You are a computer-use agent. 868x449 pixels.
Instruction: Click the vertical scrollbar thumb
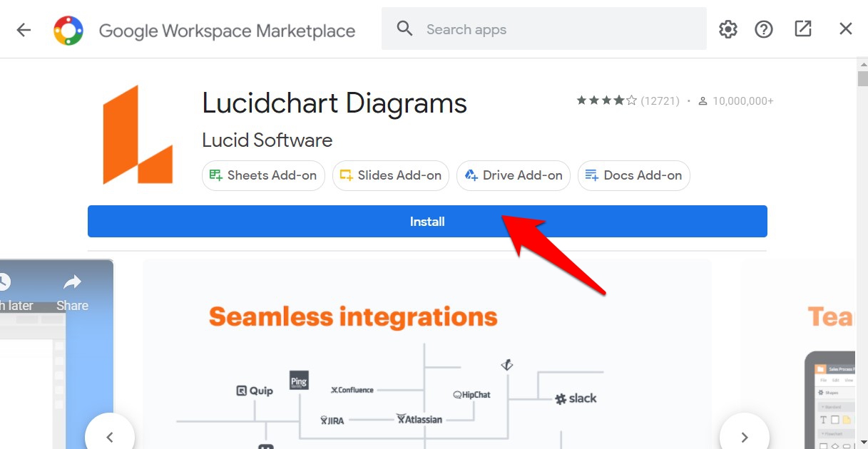(862, 79)
